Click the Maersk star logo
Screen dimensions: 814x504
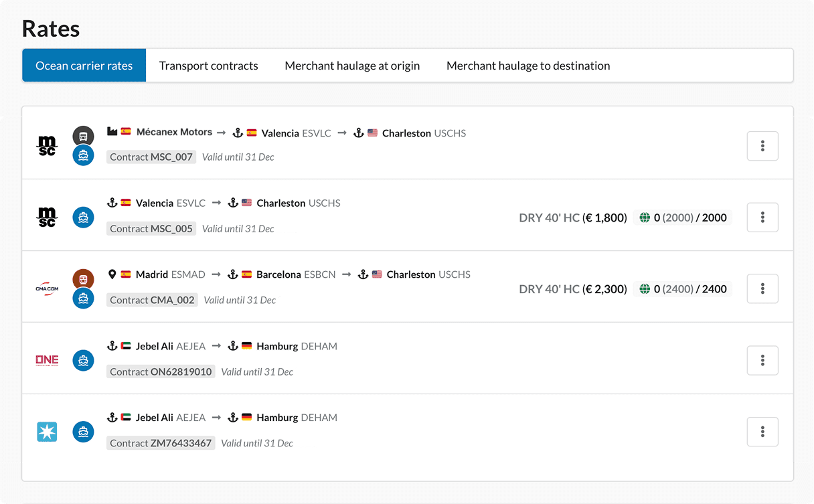coord(47,432)
